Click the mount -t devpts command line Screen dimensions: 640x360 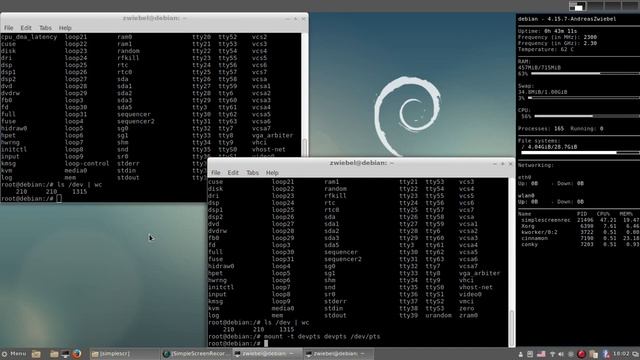pyautogui.click(x=322, y=337)
